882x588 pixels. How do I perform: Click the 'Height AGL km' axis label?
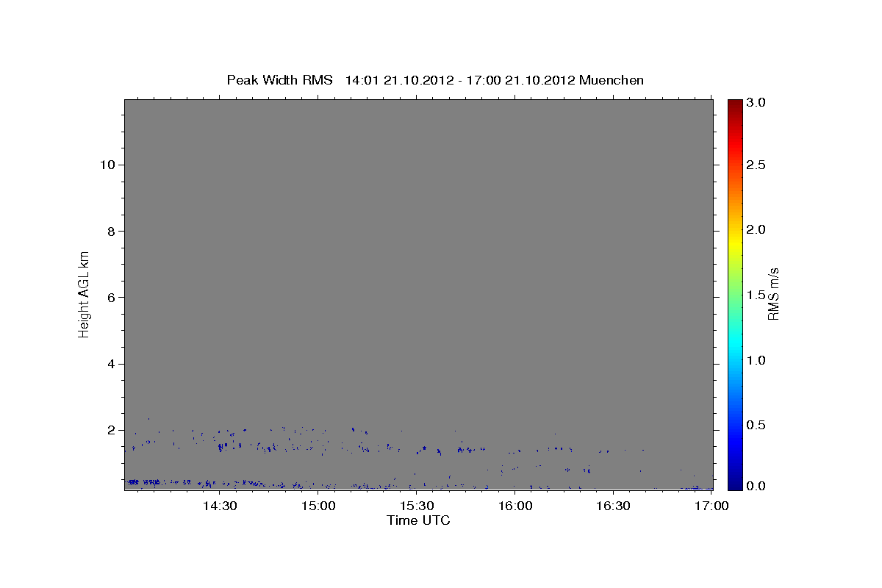85,293
